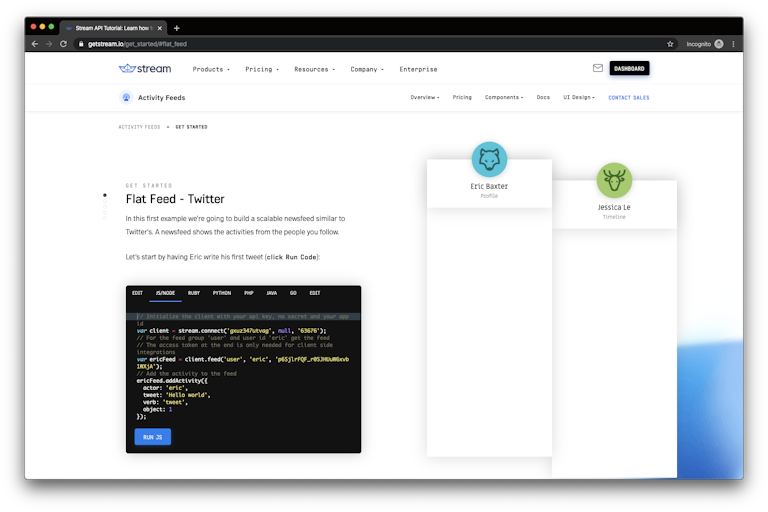Click Eric Baxter's wolf avatar

click(489, 159)
